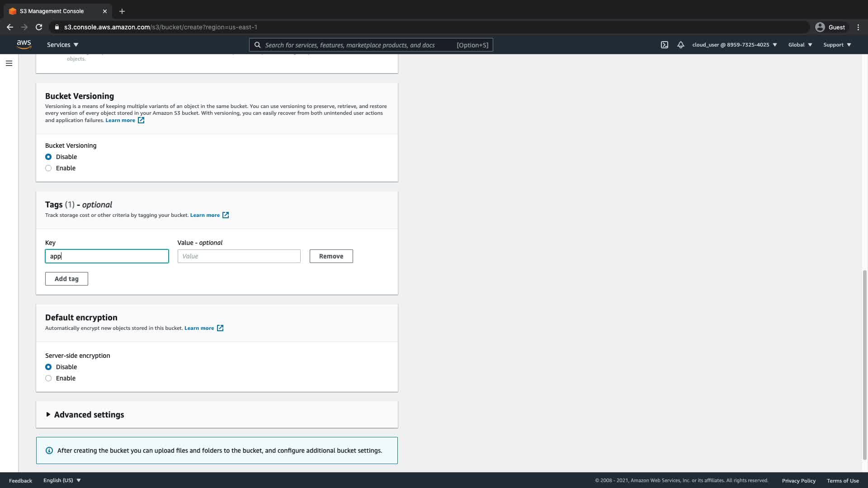
Task: Open the hamburger side navigation menu
Action: coord(9,63)
